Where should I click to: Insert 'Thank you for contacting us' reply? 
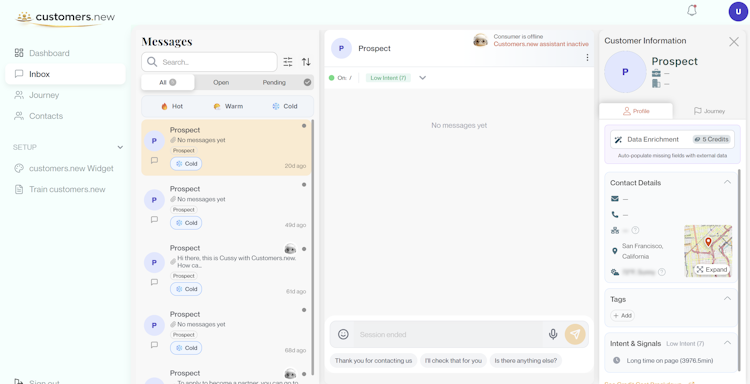[374, 361]
